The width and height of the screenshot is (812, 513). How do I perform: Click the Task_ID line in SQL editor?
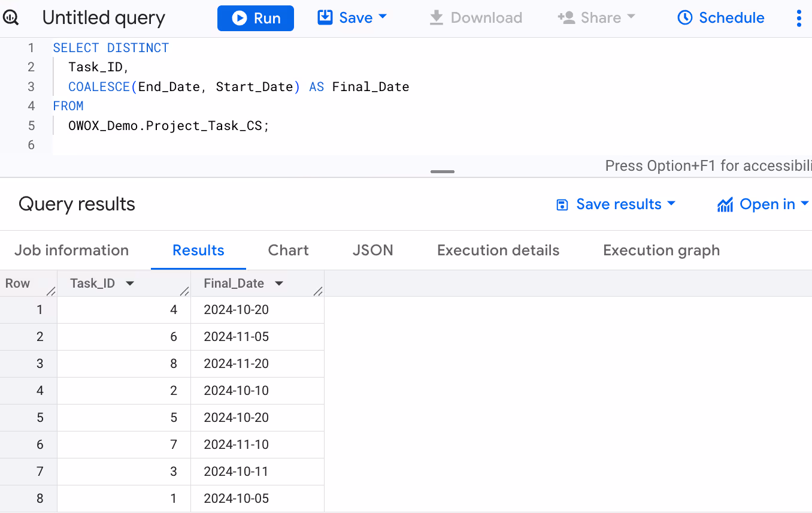(x=99, y=67)
